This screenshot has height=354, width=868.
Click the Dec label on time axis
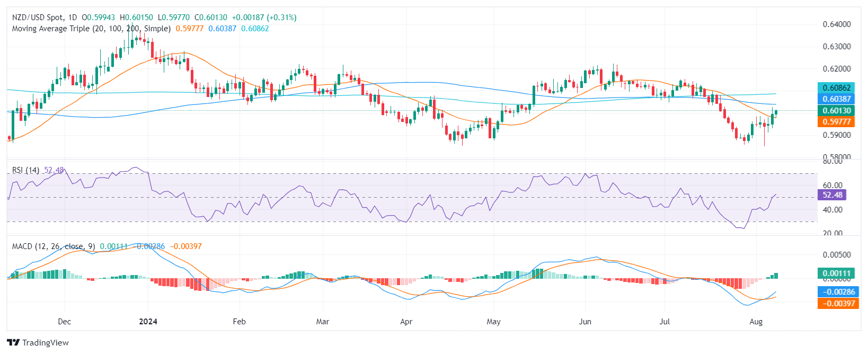[64, 322]
